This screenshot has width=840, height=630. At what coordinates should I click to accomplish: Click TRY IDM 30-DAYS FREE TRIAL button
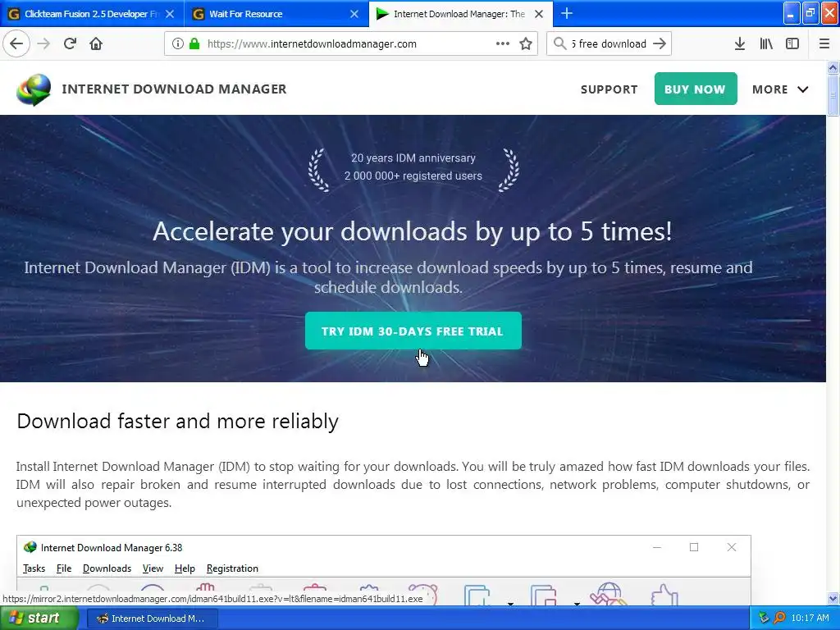[x=413, y=331]
